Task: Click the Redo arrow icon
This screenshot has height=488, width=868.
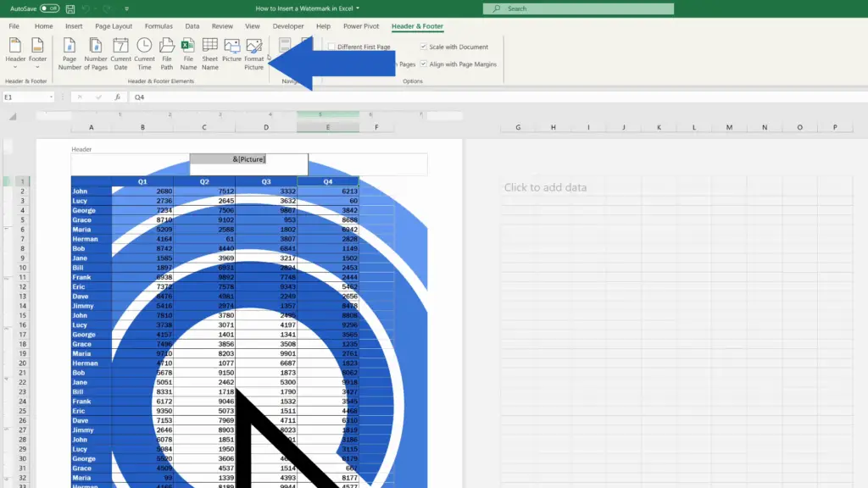Action: point(107,8)
